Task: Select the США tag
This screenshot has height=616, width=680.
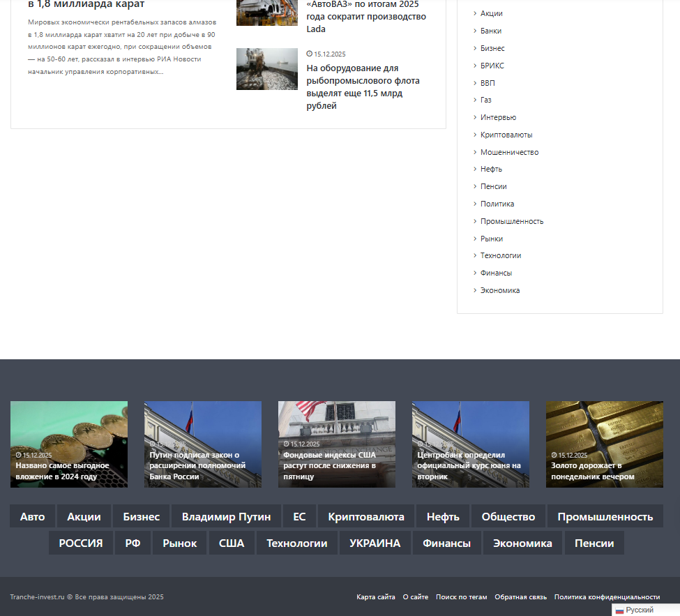Action: pos(232,543)
